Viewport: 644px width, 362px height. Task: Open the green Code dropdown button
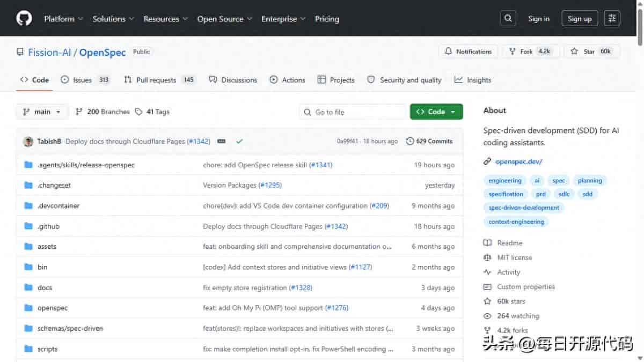click(x=436, y=112)
